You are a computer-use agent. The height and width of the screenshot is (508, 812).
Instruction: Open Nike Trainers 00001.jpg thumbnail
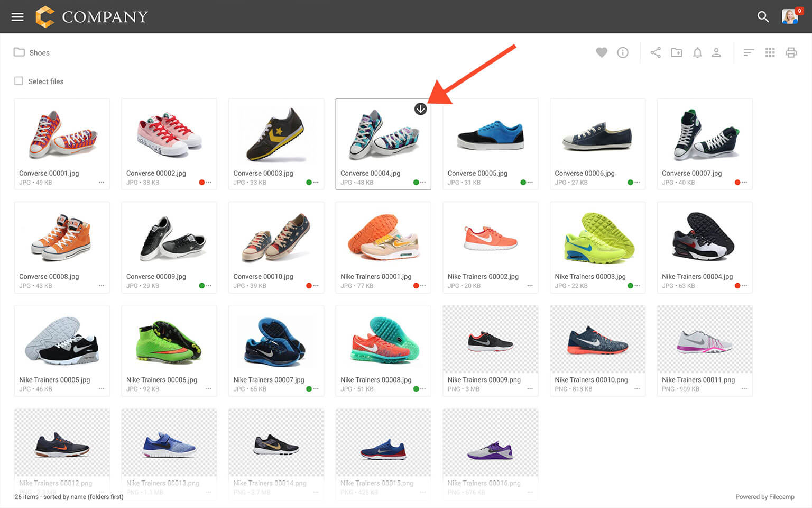(383, 237)
